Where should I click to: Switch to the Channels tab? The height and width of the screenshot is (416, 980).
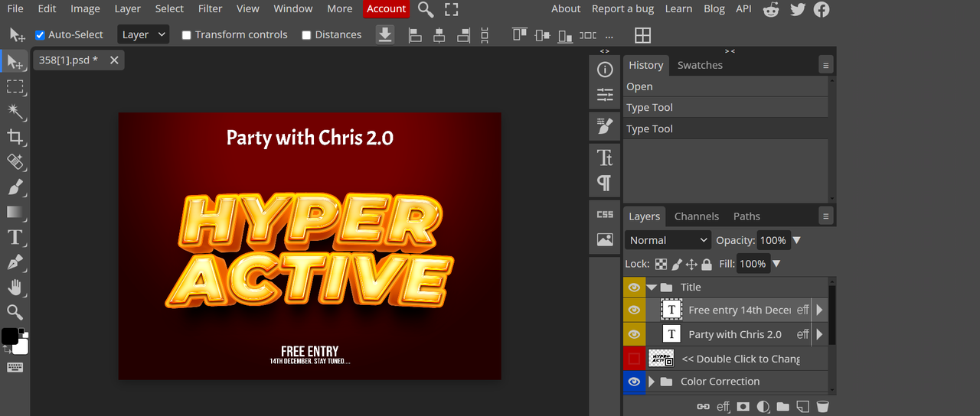coord(696,216)
